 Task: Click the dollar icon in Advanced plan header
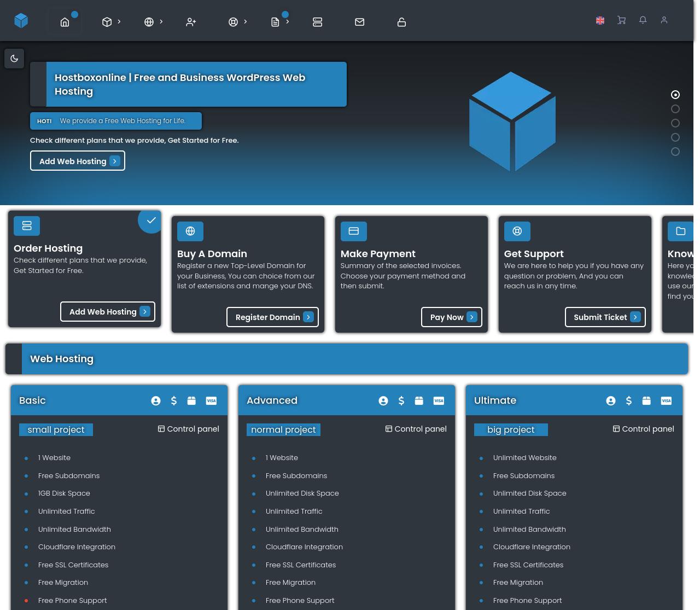(x=401, y=401)
